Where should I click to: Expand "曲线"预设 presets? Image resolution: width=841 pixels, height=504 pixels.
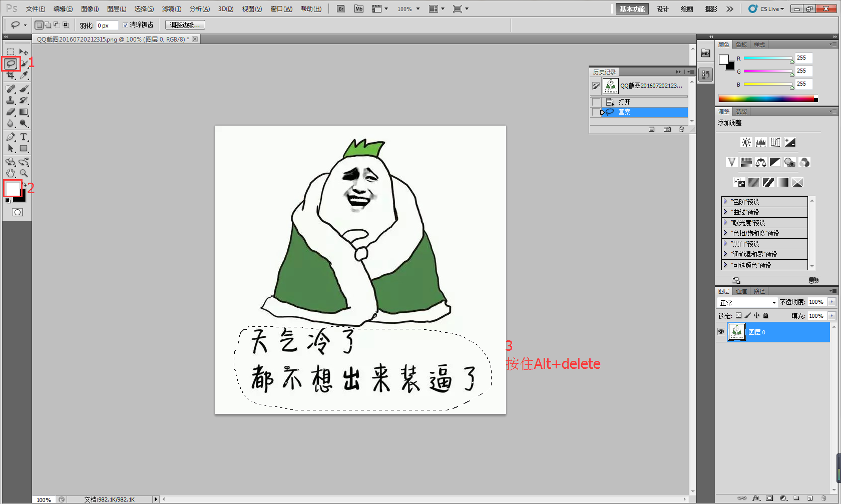pyautogui.click(x=725, y=212)
